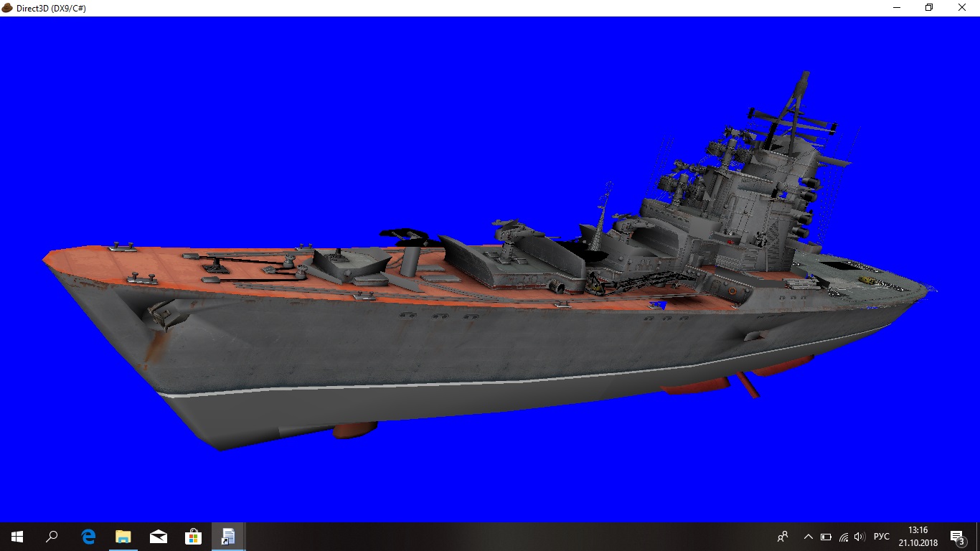Click the Direct3D app icon in title bar
The width and height of the screenshot is (980, 551).
(7, 8)
